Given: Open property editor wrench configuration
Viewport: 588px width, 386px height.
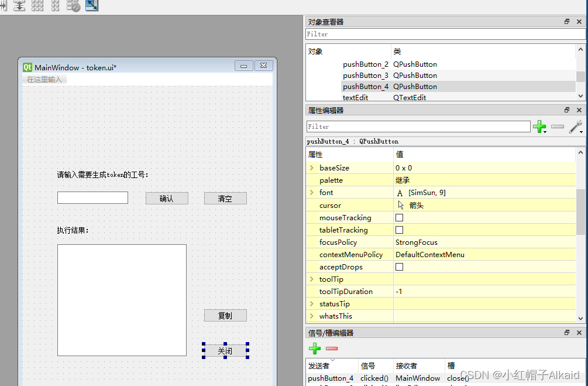Looking at the screenshot, I should pyautogui.click(x=576, y=127).
